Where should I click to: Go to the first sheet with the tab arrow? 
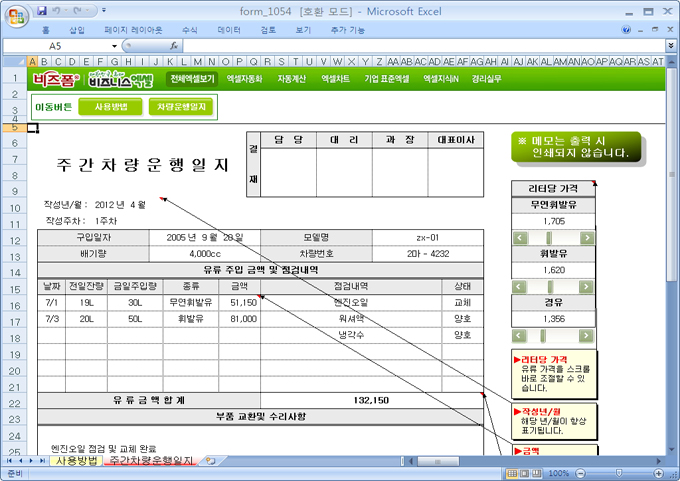pyautogui.click(x=8, y=461)
